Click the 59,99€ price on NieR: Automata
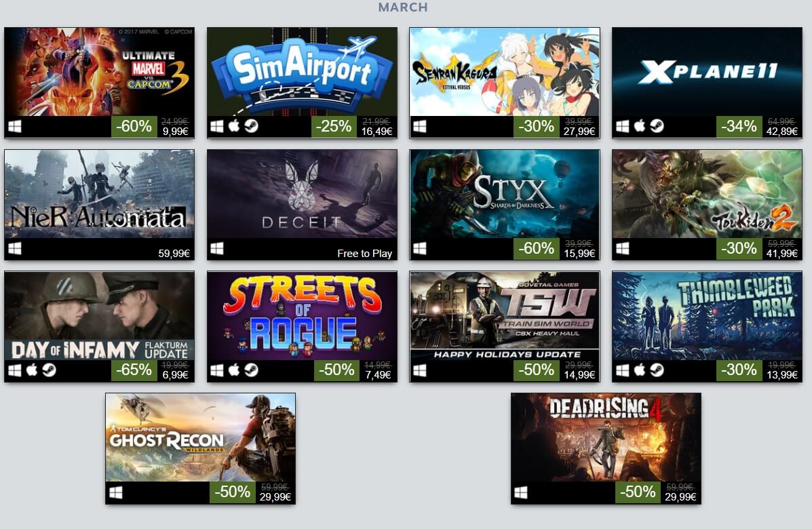Viewport: 812px width, 529px height. click(174, 254)
